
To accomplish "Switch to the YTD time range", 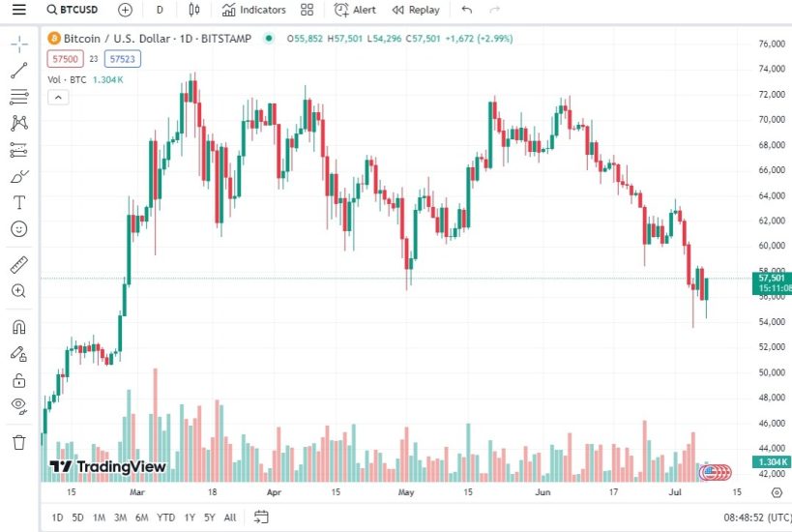I will (165, 517).
